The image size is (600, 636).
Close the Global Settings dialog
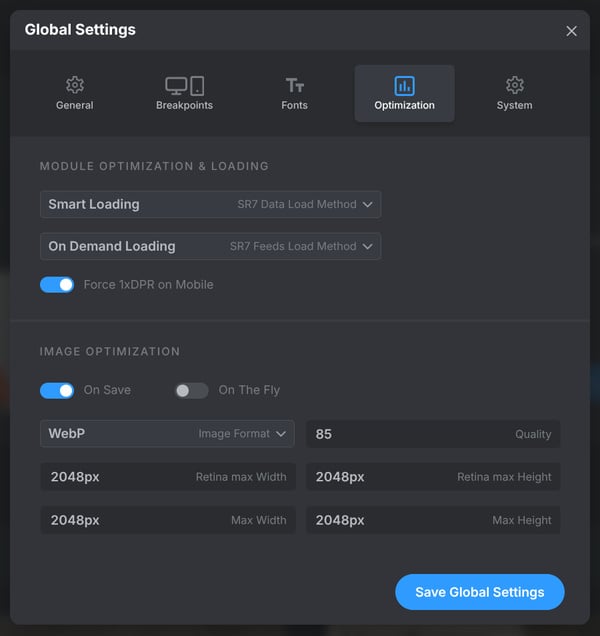tap(572, 31)
